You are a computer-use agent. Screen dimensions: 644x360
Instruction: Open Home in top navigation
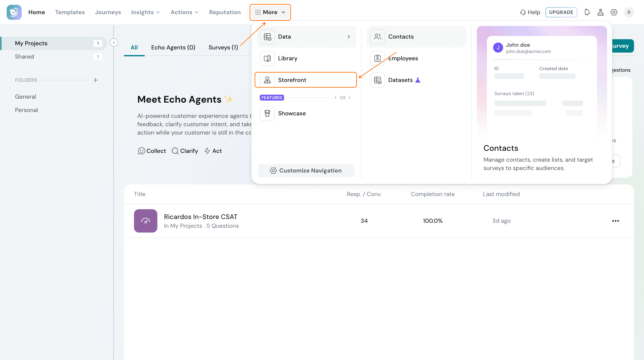pyautogui.click(x=37, y=12)
